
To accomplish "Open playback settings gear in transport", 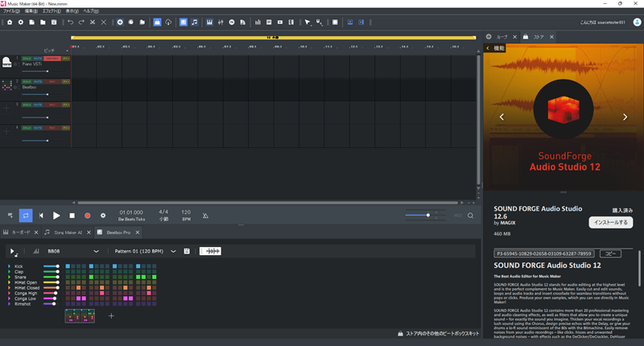I will (x=103, y=216).
